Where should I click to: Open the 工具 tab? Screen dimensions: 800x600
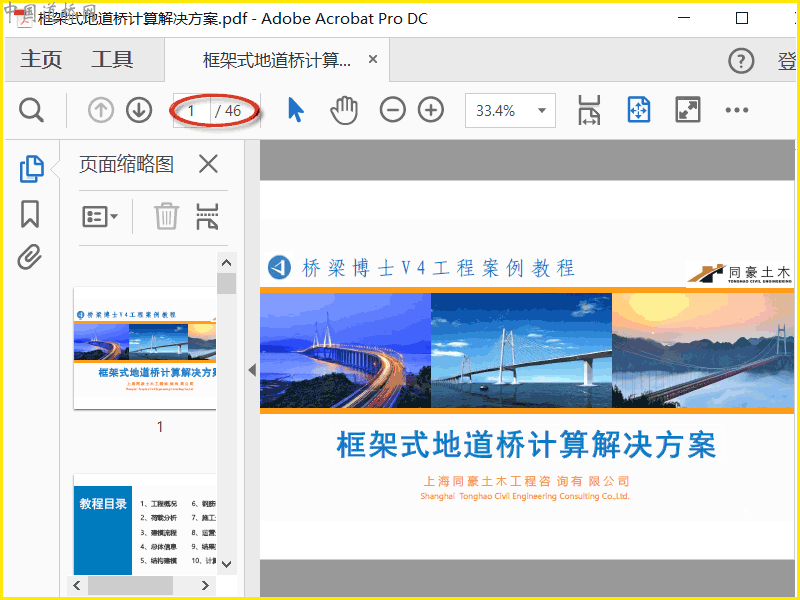[x=112, y=60]
